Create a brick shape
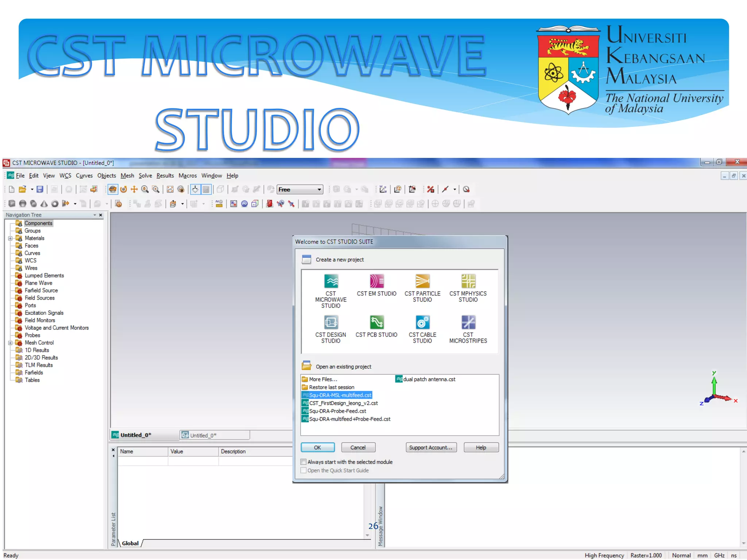Viewport: 747px width, 560px height. point(12,203)
